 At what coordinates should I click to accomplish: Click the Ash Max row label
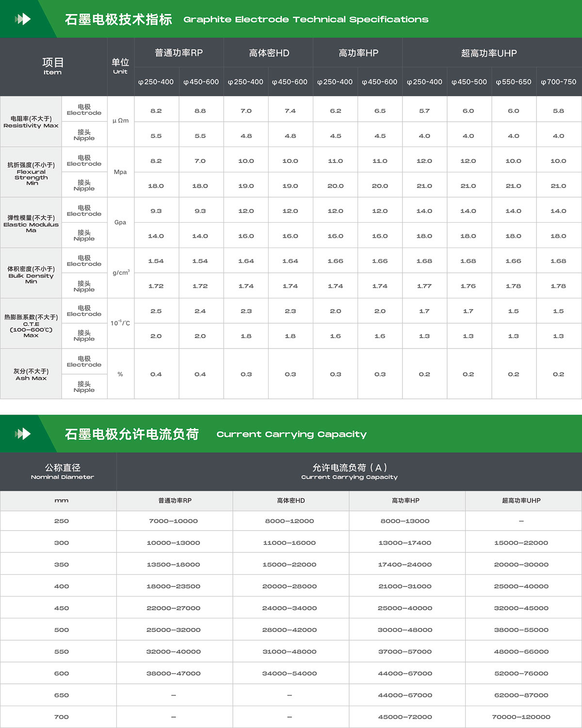point(31,374)
